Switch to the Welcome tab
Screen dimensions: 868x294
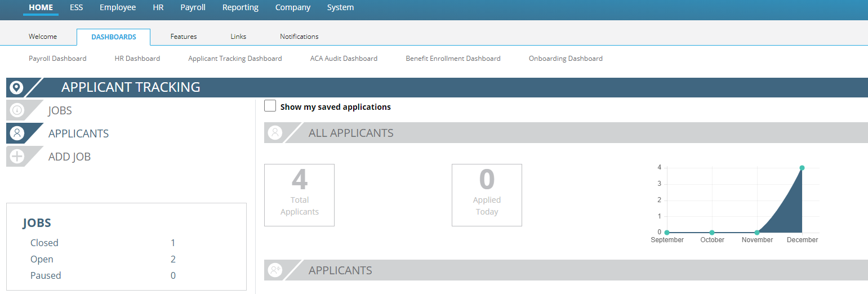tap(43, 37)
